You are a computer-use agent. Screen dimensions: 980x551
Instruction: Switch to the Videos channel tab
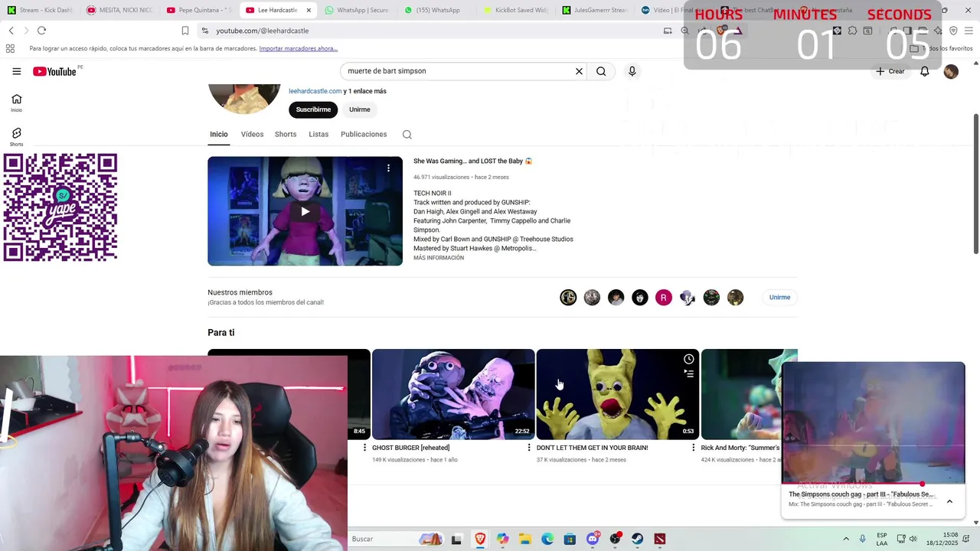[252, 135]
